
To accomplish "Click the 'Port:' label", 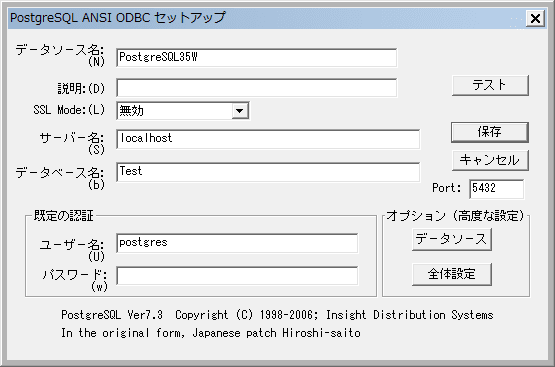I will click(447, 188).
